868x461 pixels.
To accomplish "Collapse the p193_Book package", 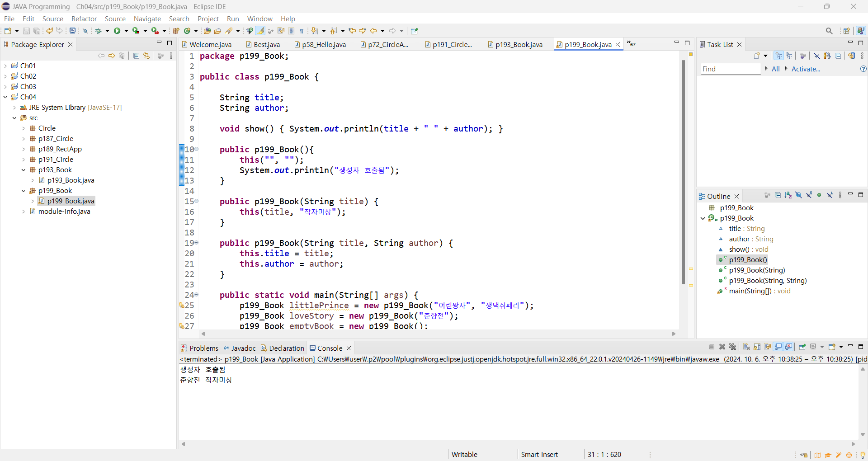I will point(24,169).
